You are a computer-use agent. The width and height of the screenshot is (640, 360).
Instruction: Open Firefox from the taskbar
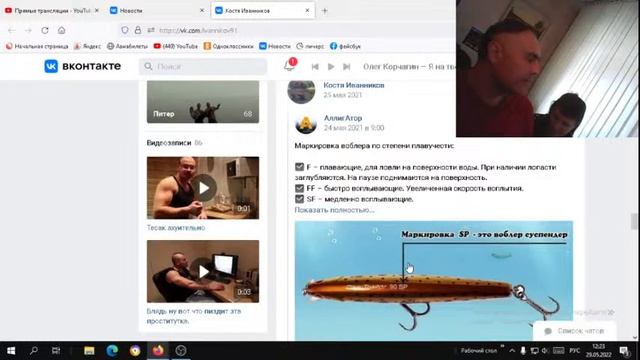click(158, 351)
